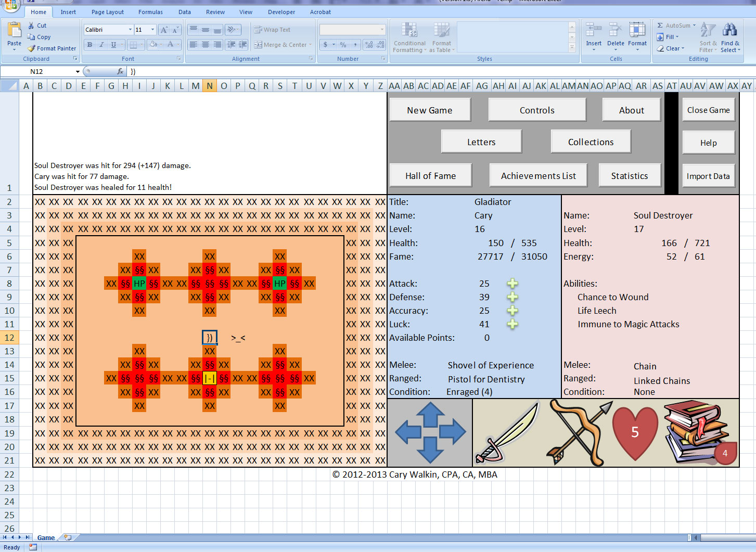Start a New Game

[x=430, y=110]
